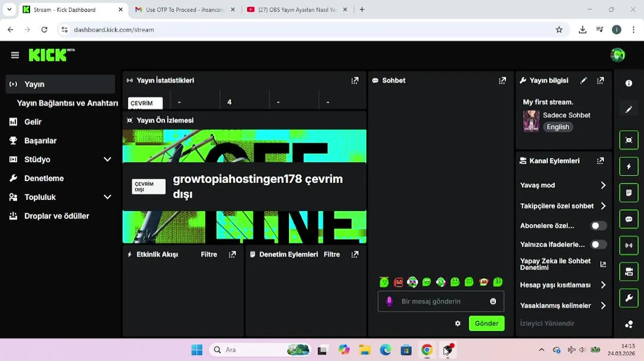Click the stream category thumbnail image

531,121
